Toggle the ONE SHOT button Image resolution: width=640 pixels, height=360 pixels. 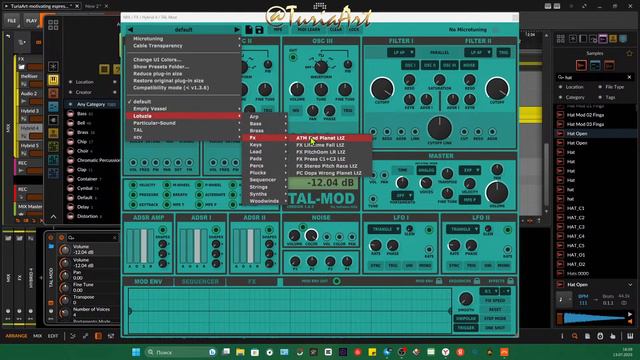[x=495, y=328]
